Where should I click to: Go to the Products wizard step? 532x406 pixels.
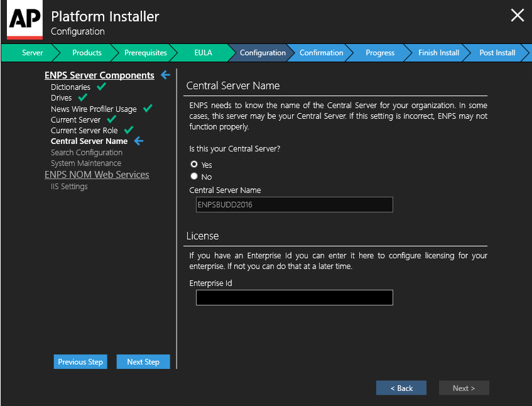coord(87,53)
